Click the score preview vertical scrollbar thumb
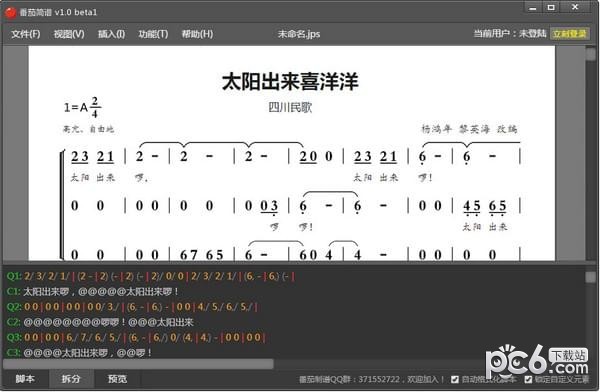The image size is (600, 392). point(591,54)
